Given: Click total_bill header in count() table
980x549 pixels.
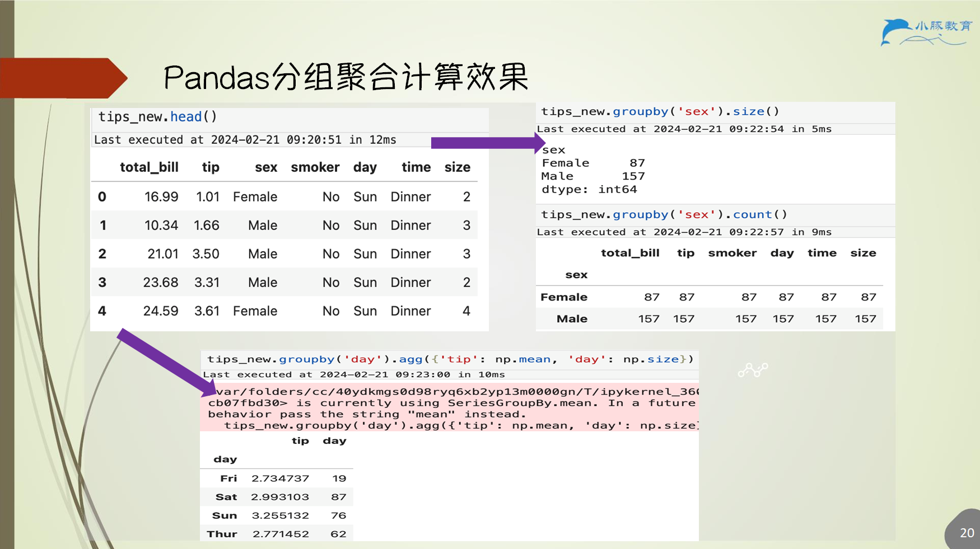Looking at the screenshot, I should 630,253.
